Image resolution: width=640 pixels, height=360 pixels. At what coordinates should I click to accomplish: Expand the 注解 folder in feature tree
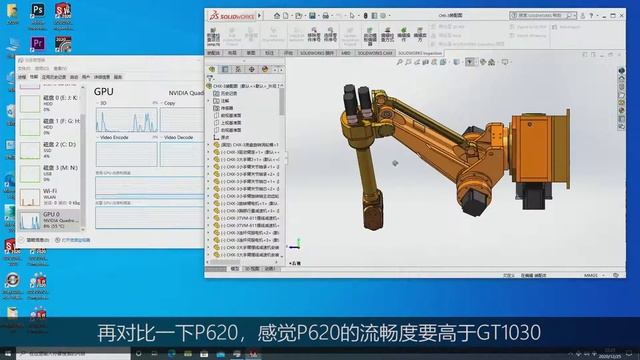point(209,101)
